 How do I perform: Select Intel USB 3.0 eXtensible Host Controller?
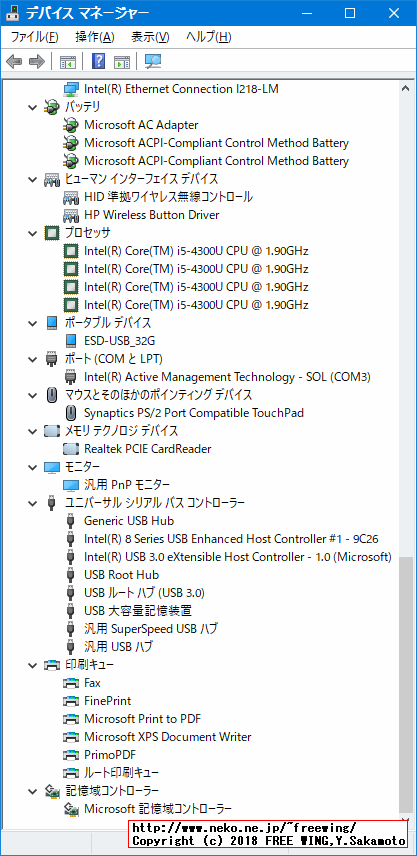click(238, 557)
